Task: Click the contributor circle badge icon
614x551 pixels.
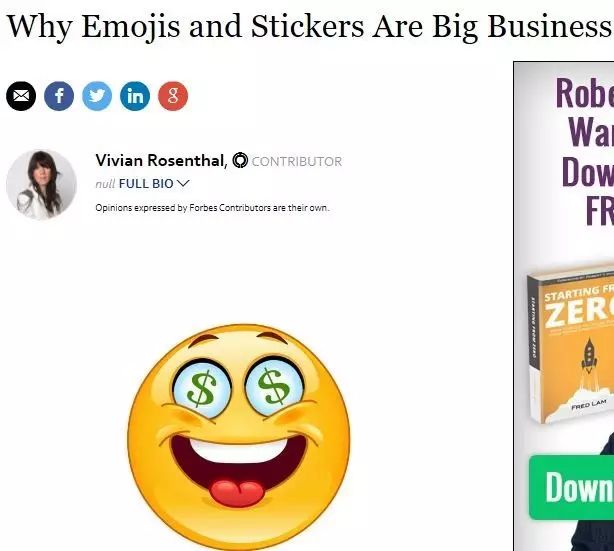Action: 240,160
